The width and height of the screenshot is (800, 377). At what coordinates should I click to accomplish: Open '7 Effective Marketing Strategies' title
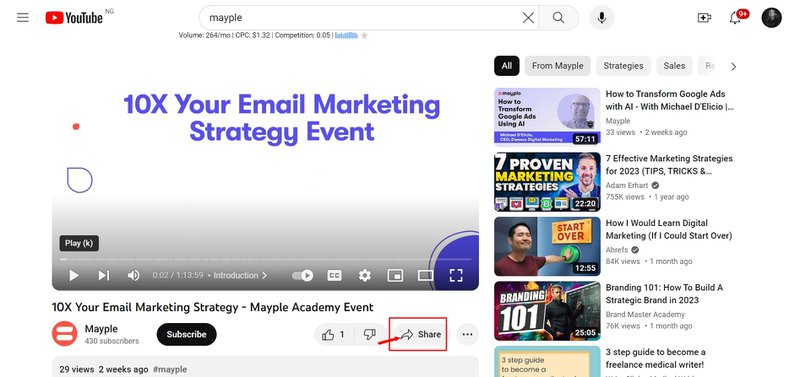click(x=669, y=165)
